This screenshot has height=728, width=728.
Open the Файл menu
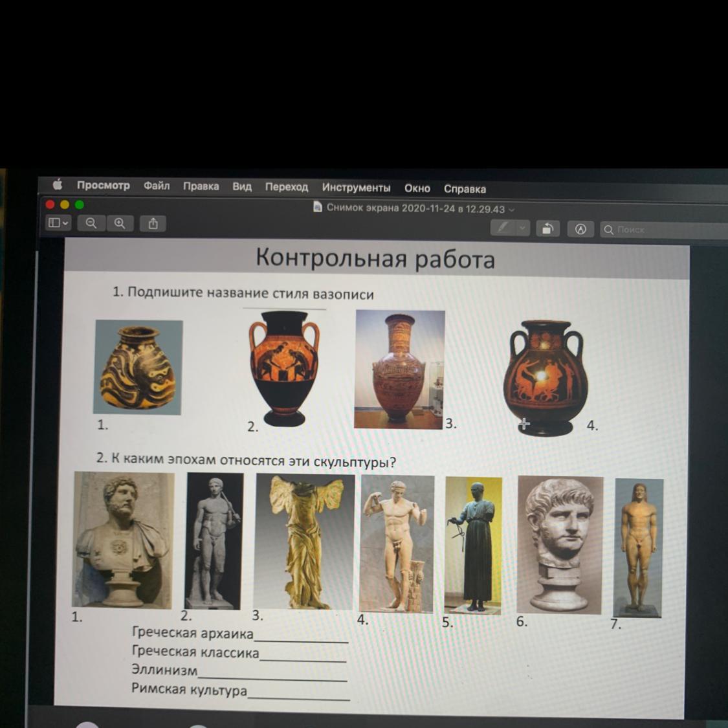coord(157,186)
